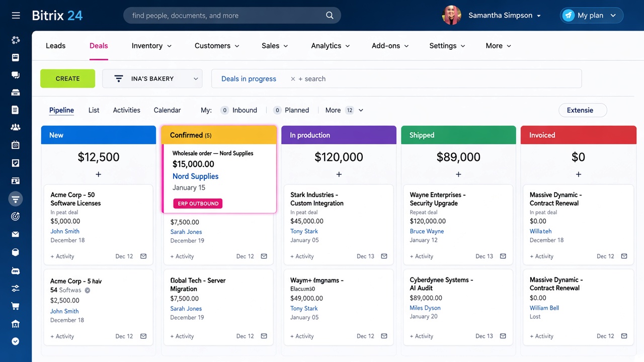Switch to the Activities view
Viewport: 644px width, 362px height.
click(x=127, y=110)
